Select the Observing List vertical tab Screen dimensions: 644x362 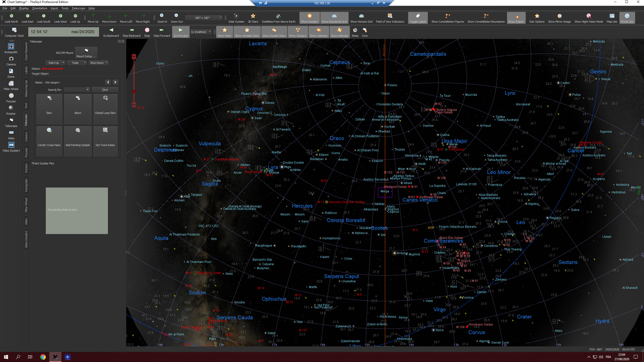[26, 89]
